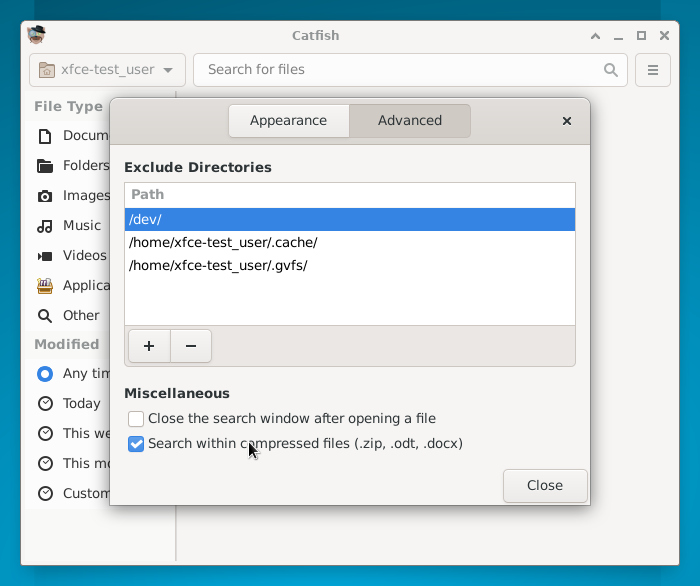Select the Any time radio button
The height and width of the screenshot is (586, 700).
coord(45,374)
